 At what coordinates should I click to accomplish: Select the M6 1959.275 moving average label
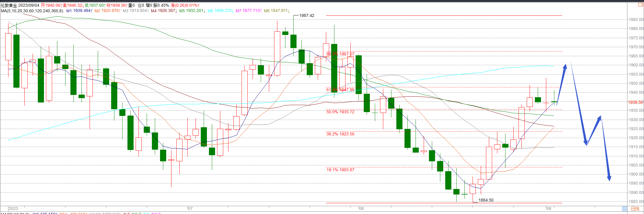[221, 11]
